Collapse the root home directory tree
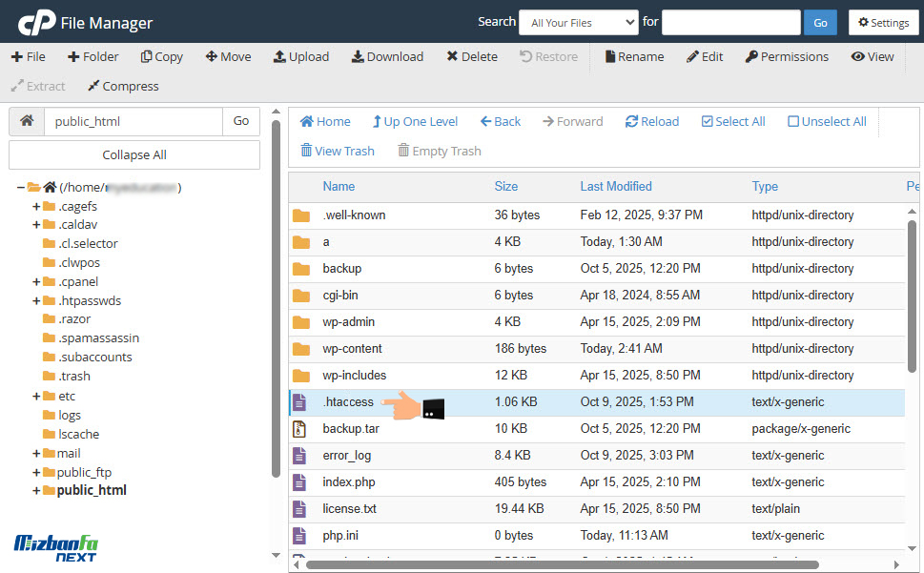 (21, 187)
